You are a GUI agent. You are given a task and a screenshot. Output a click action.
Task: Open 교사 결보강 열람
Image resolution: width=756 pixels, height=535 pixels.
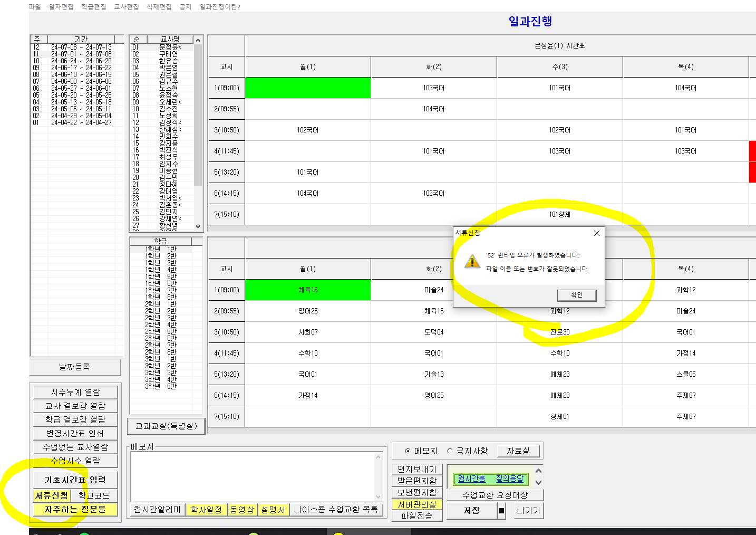coord(75,406)
